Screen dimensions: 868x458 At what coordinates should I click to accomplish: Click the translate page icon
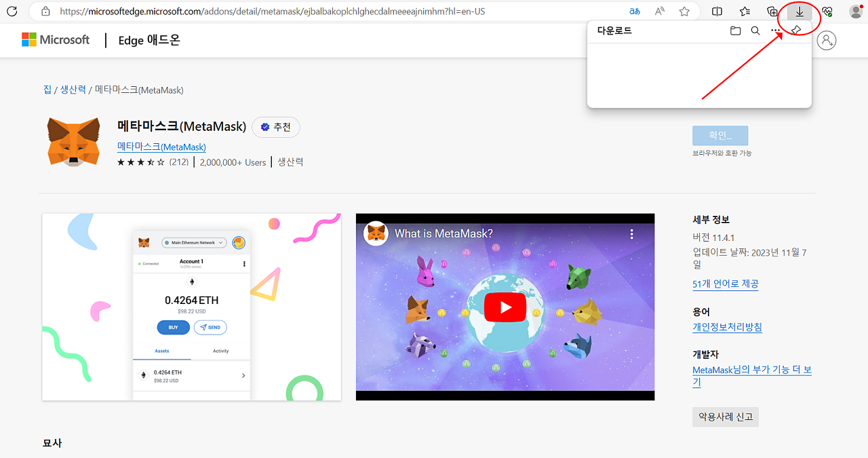point(635,12)
